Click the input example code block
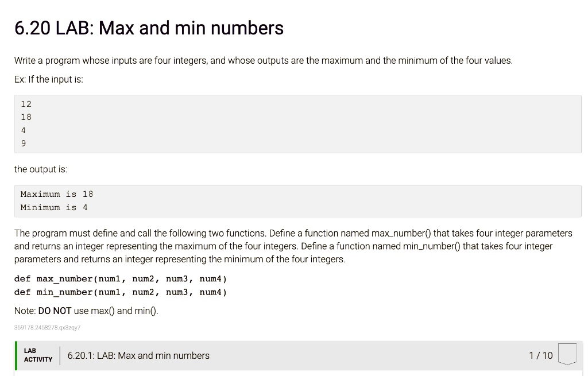588x376 pixels. tap(297, 123)
